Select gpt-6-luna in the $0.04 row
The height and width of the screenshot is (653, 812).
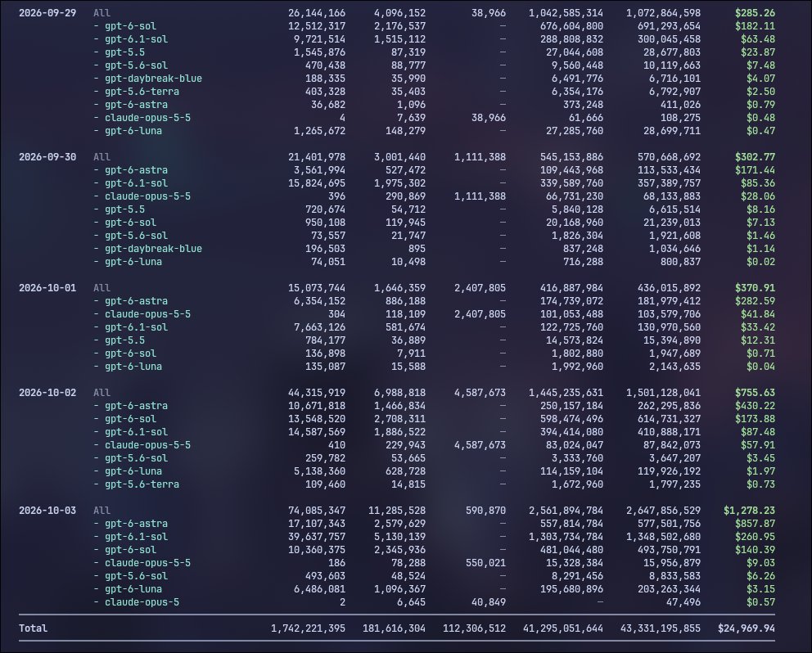click(133, 366)
